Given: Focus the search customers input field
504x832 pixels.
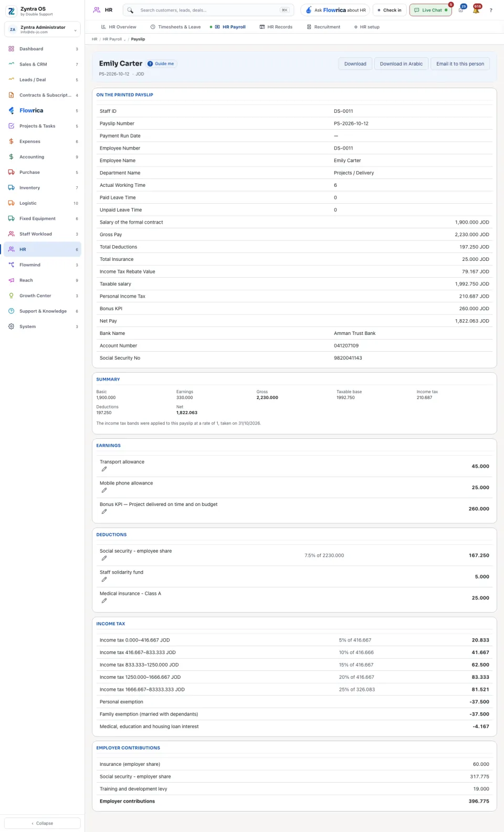Looking at the screenshot, I should [208, 10].
